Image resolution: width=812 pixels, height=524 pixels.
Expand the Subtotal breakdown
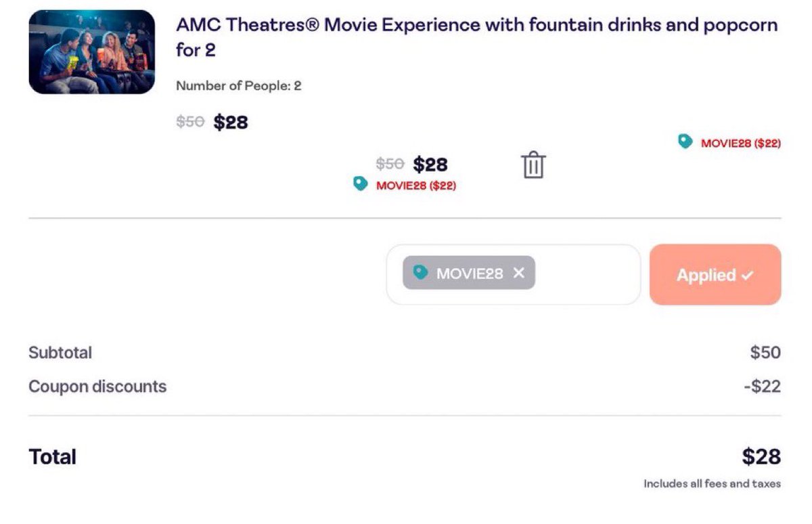[60, 352]
